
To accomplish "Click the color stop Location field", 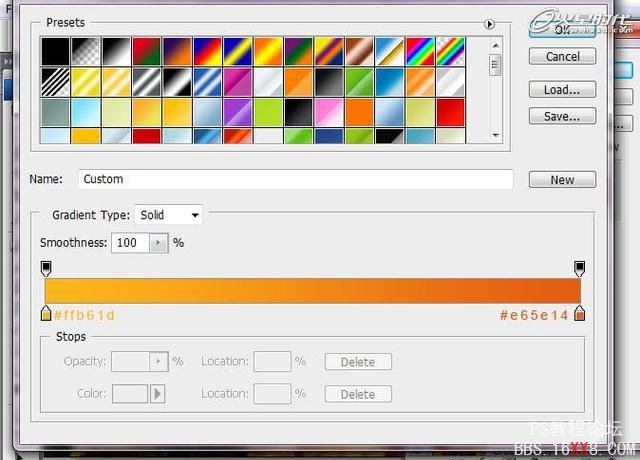I will coord(272,394).
